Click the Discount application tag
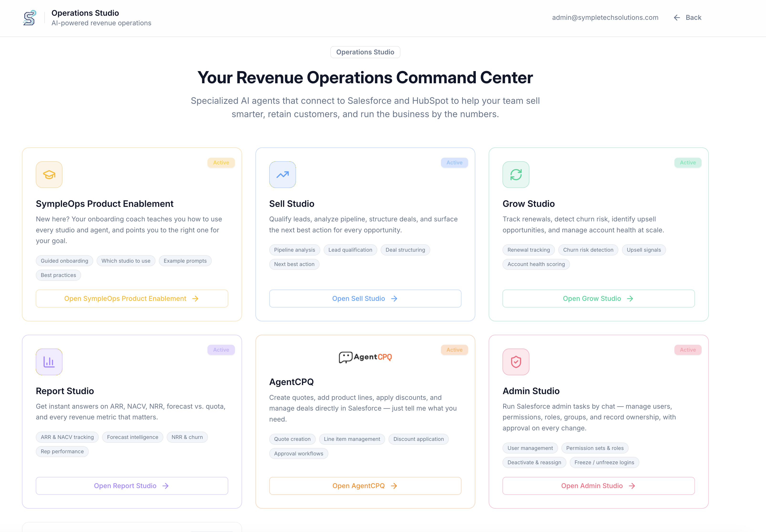The width and height of the screenshot is (766, 532). pyautogui.click(x=419, y=439)
